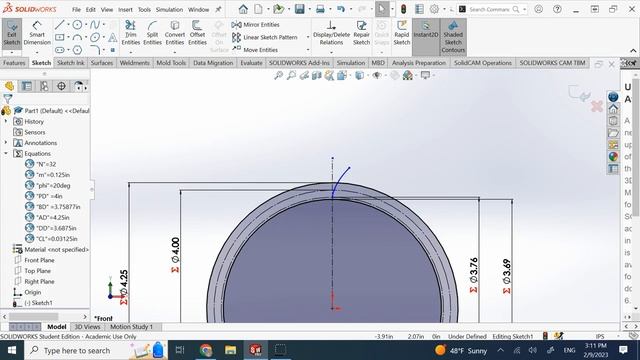Select the Arc sketch tool

click(x=77, y=38)
